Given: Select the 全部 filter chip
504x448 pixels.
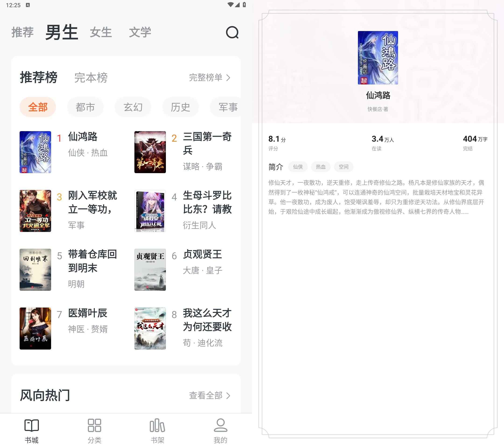Looking at the screenshot, I should pyautogui.click(x=38, y=107).
